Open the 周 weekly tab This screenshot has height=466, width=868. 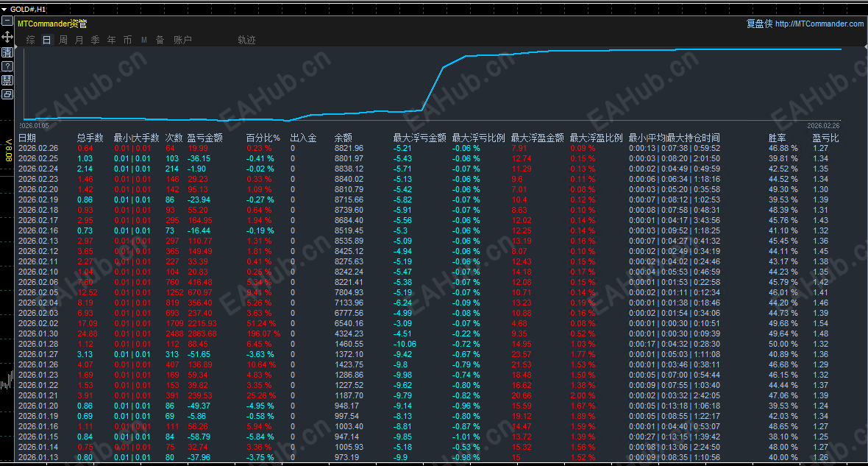coord(63,40)
